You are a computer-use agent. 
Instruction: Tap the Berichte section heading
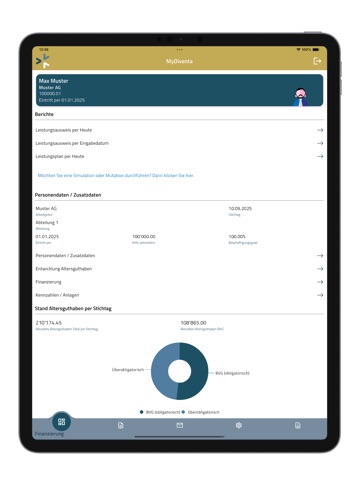44,114
